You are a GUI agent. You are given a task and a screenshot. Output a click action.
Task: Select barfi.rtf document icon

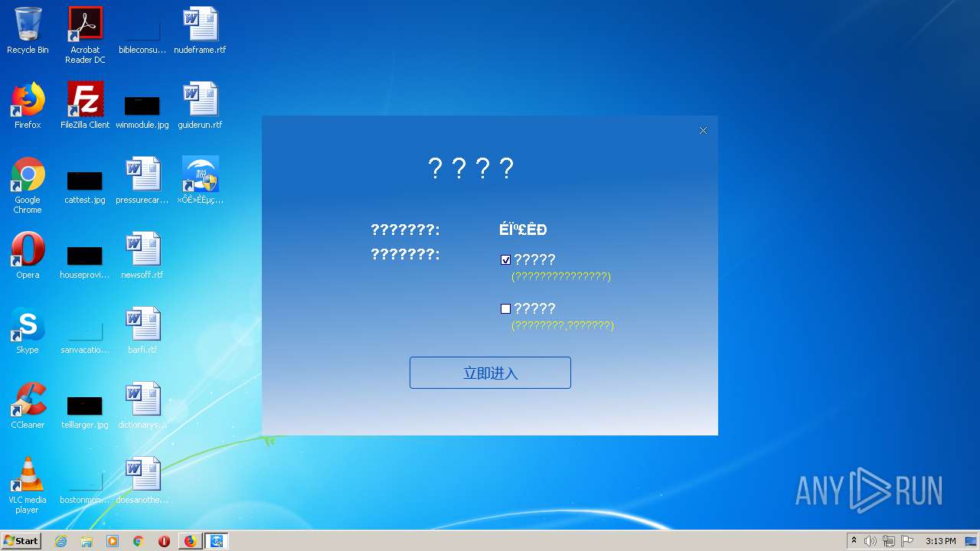pos(142,331)
